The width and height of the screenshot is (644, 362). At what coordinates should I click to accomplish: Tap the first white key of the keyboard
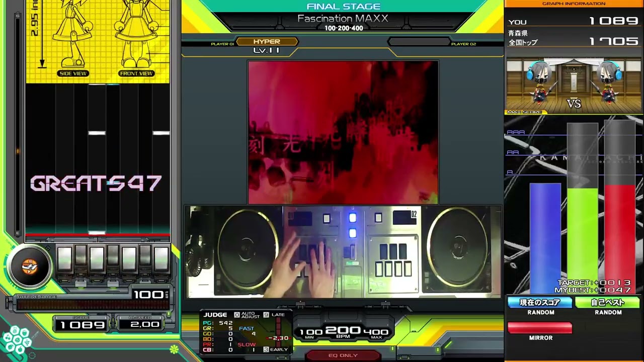pos(64,259)
